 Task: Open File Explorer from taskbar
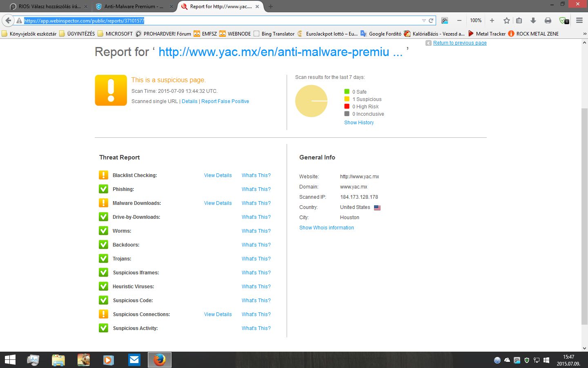[x=58, y=360]
